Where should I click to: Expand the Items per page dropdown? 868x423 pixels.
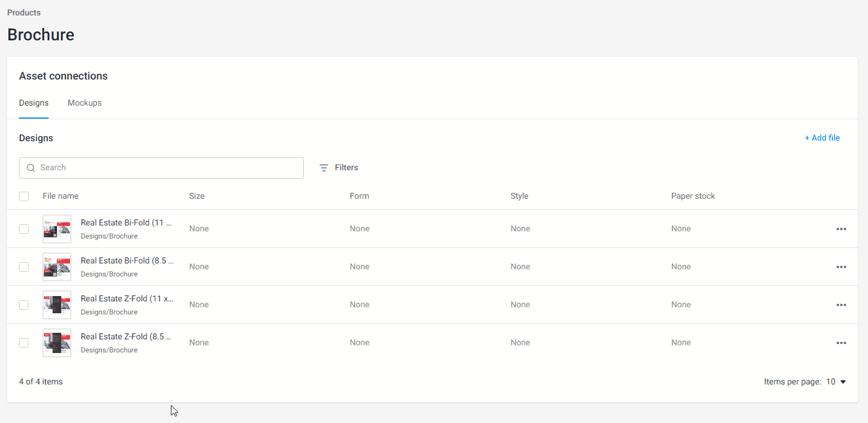[837, 382]
